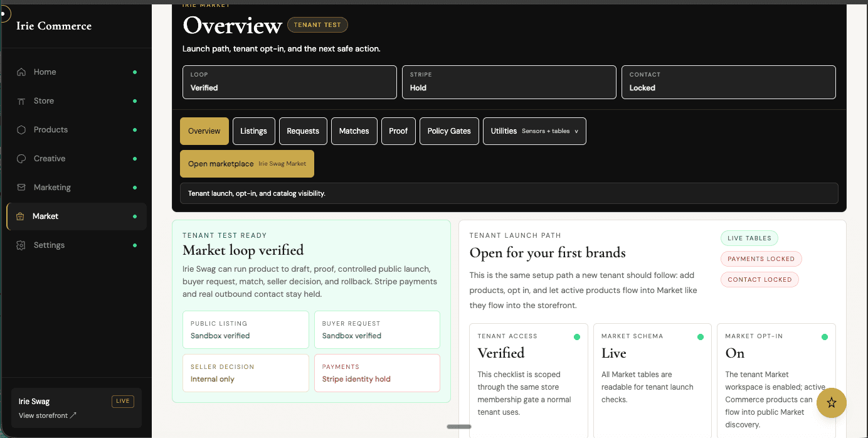Open Settings in the sidebar
Image resolution: width=868 pixels, height=438 pixels.
point(77,245)
